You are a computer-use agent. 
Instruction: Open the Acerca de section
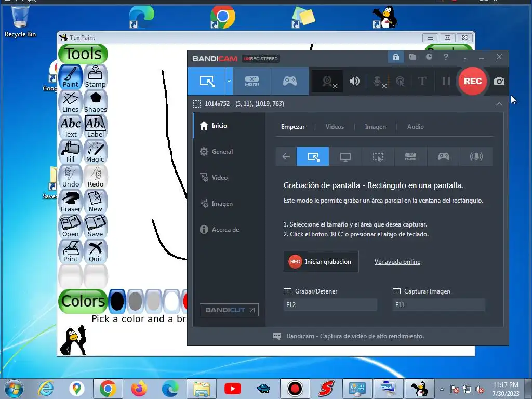pyautogui.click(x=229, y=230)
